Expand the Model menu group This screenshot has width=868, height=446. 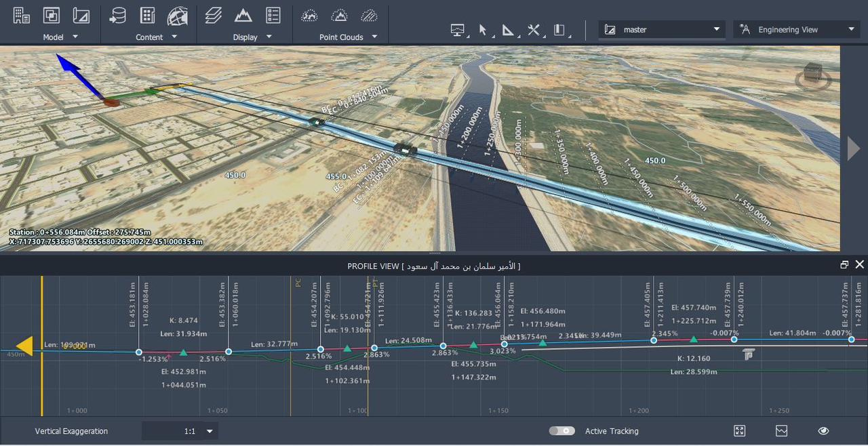(75, 37)
